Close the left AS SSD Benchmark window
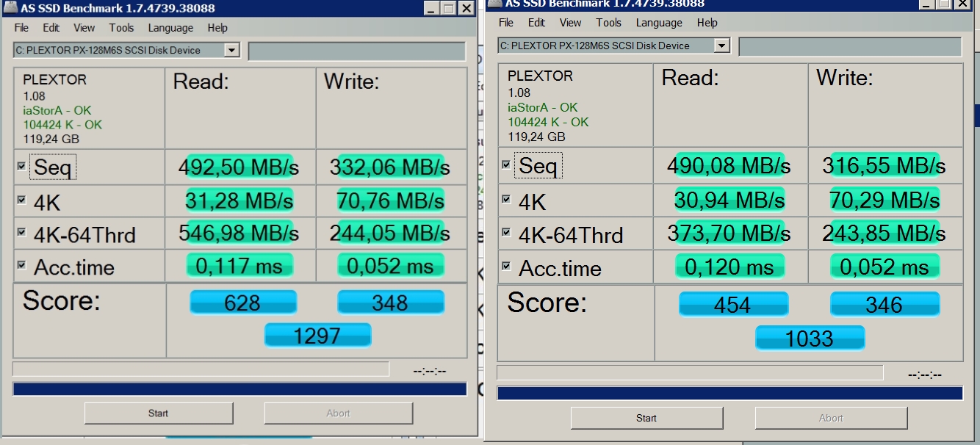 pyautogui.click(x=466, y=8)
